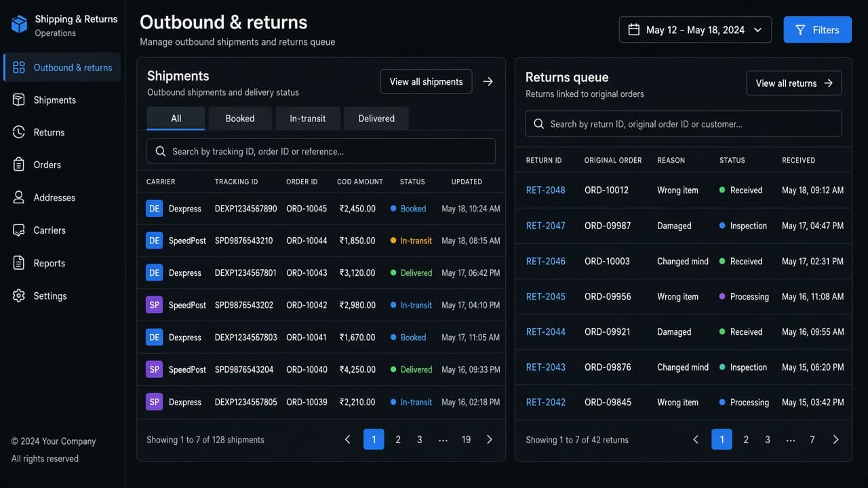Click original order ORD-09987 in returns
Viewport: 868px width, 488px height.
608,226
